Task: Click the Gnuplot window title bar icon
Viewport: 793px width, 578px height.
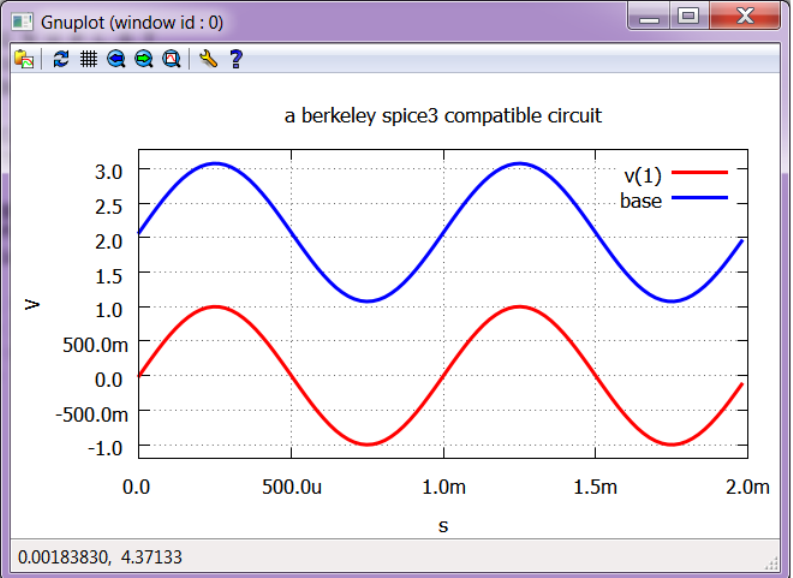Action: coord(22,22)
